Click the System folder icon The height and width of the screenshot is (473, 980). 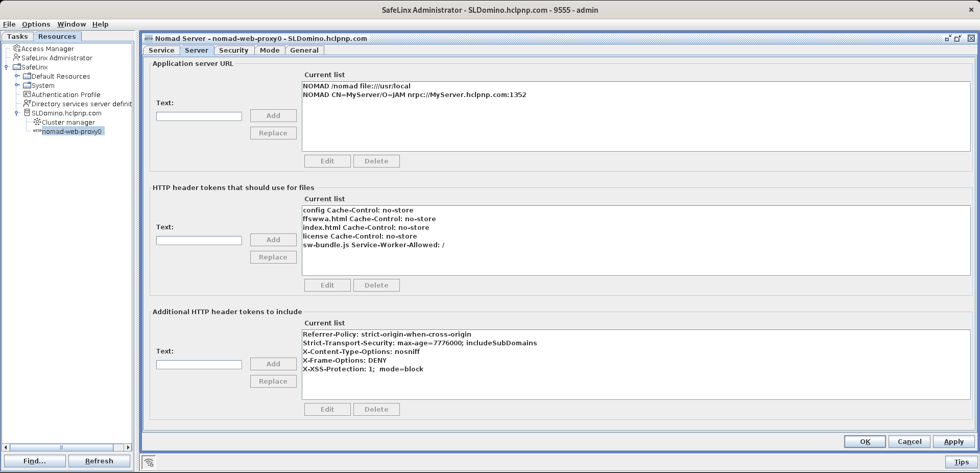point(27,85)
